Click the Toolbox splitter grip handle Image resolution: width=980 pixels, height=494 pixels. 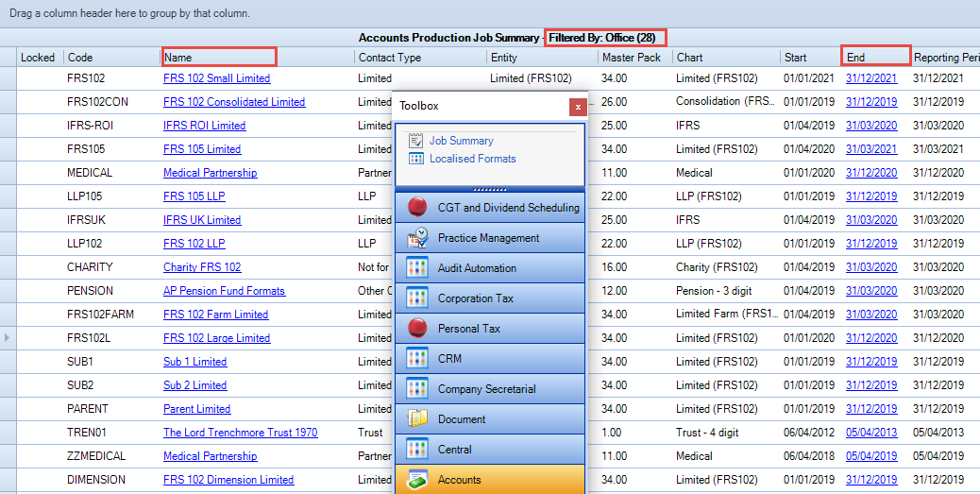tap(490, 189)
